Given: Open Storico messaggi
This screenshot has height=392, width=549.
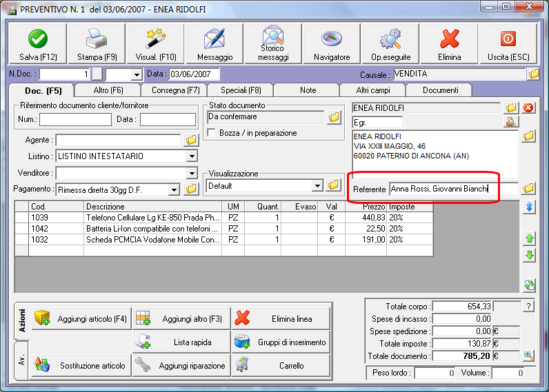Looking at the screenshot, I should click(x=273, y=44).
